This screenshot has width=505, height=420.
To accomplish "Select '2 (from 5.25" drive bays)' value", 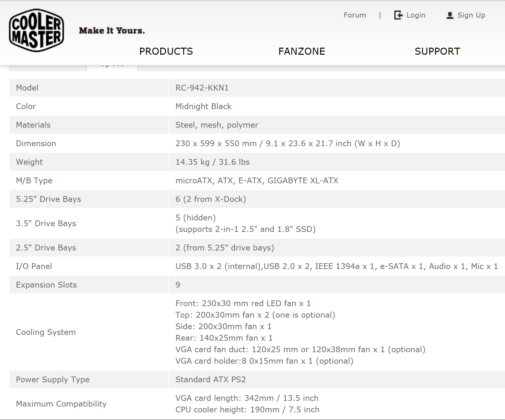I will click(225, 248).
